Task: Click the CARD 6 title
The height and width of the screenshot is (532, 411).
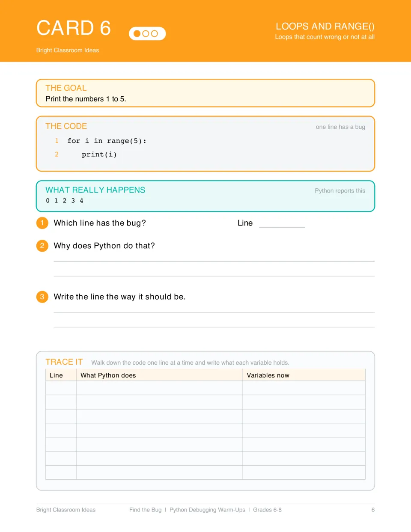Action: (x=74, y=28)
